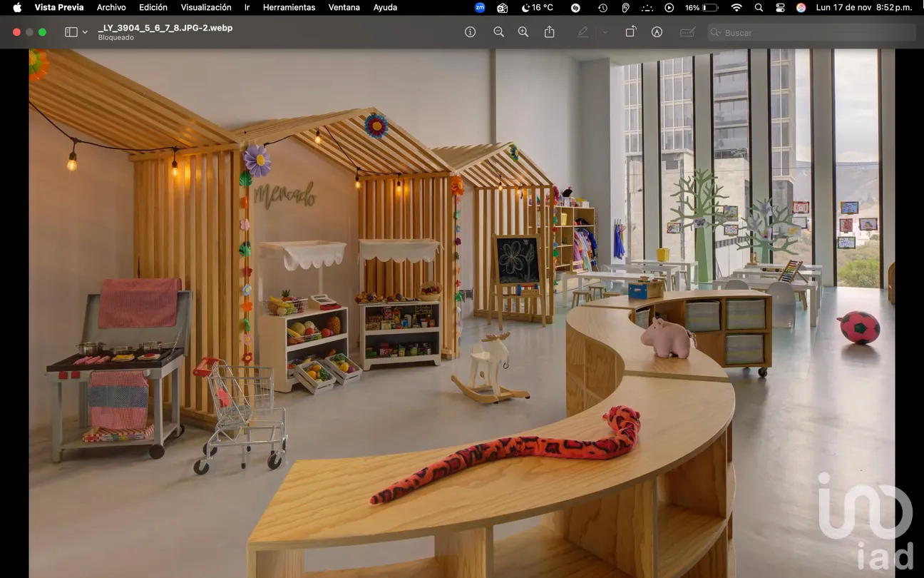Open the form filling tool
The height and width of the screenshot is (578, 924).
tap(687, 32)
